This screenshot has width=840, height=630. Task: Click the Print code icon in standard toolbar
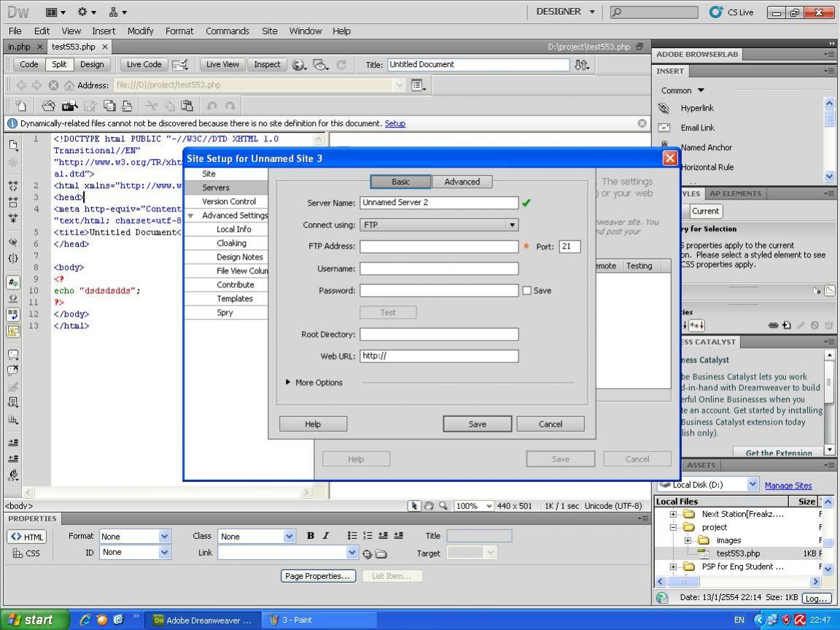[127, 106]
